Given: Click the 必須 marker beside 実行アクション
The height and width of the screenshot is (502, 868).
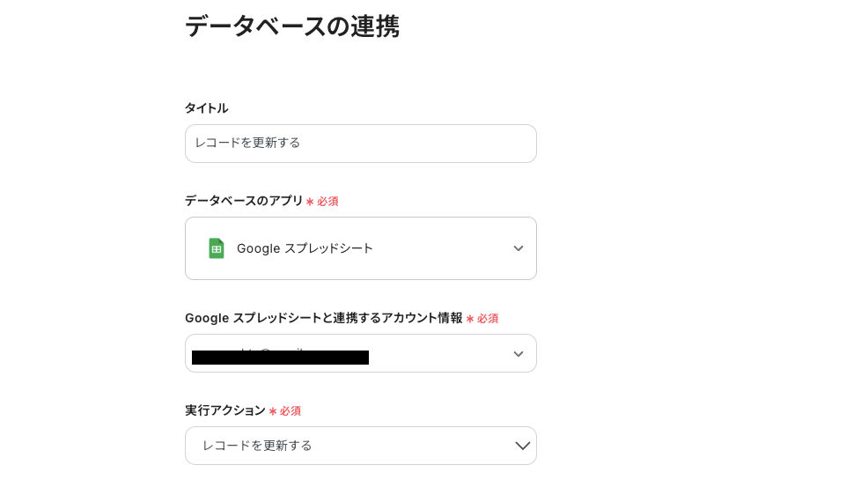Looking at the screenshot, I should tap(291, 411).
